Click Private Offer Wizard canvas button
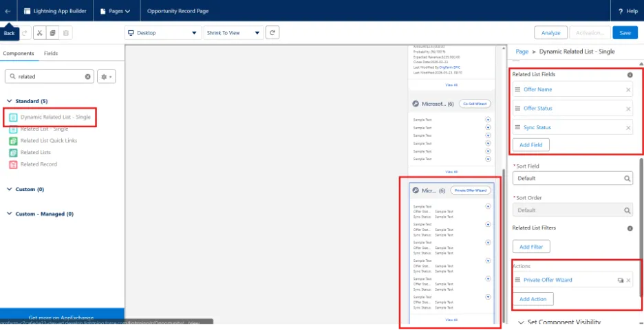Viewport: 644px width, 330px height. (x=470, y=190)
